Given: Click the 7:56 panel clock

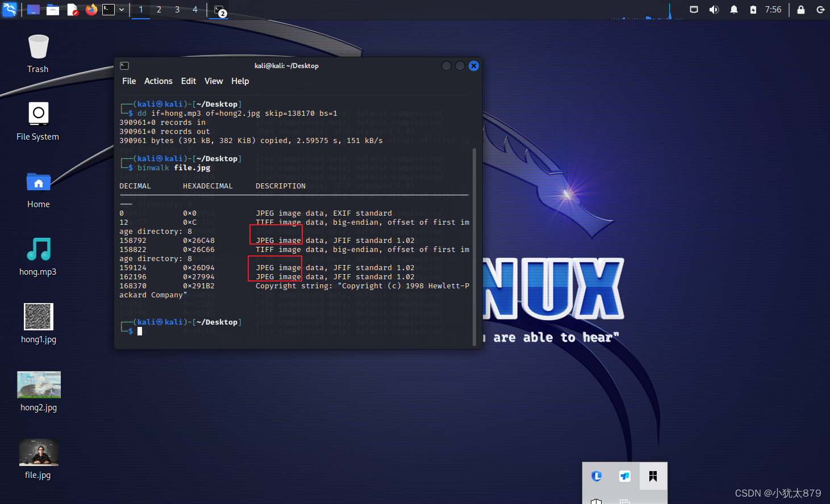Looking at the screenshot, I should (773, 10).
